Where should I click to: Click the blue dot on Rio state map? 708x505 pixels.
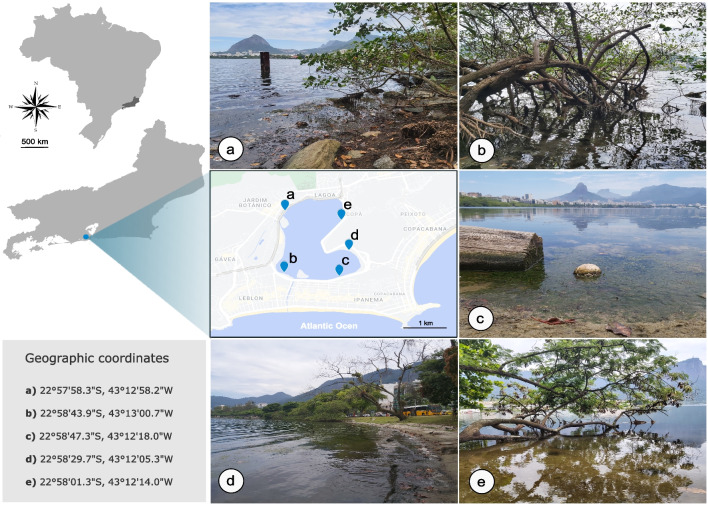pos(86,237)
